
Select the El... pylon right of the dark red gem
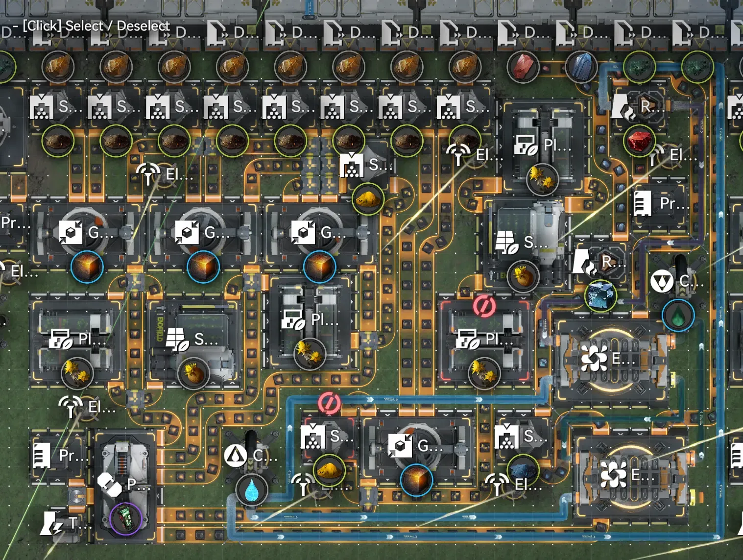(x=672, y=155)
